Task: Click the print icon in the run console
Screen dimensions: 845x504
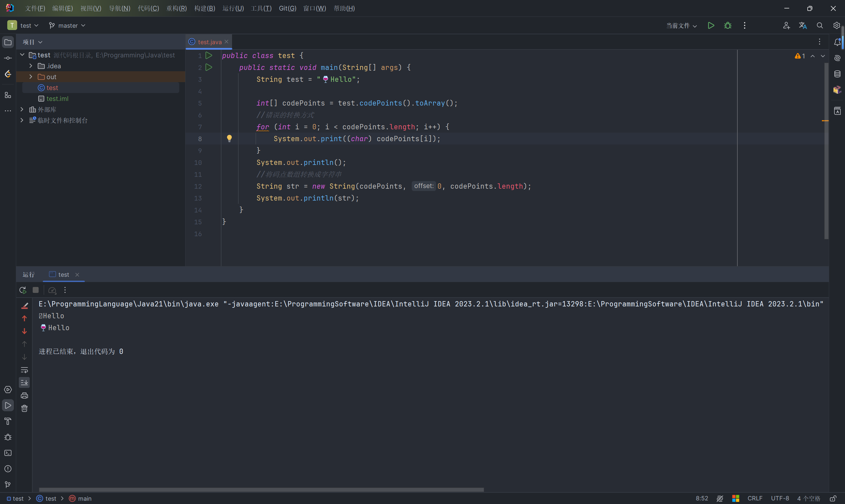Action: 24,396
